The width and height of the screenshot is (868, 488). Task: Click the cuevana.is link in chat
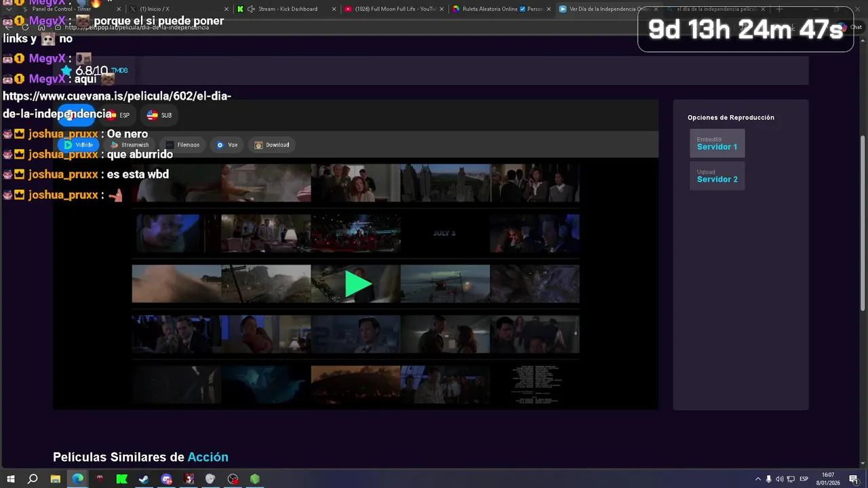(117, 105)
